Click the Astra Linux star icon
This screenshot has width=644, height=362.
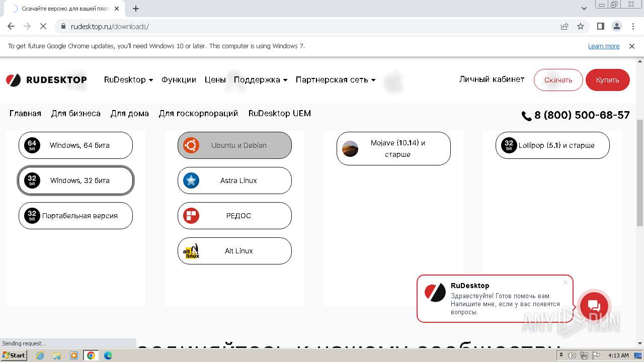pos(191,180)
